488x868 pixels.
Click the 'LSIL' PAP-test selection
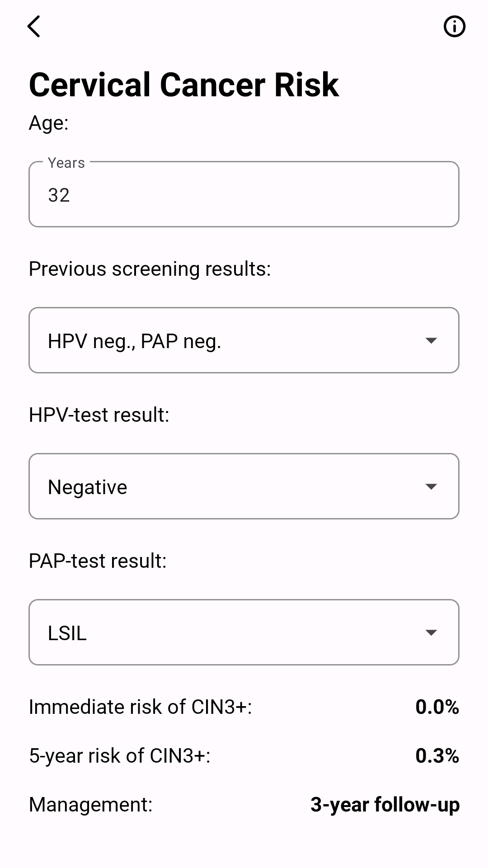tap(67, 633)
